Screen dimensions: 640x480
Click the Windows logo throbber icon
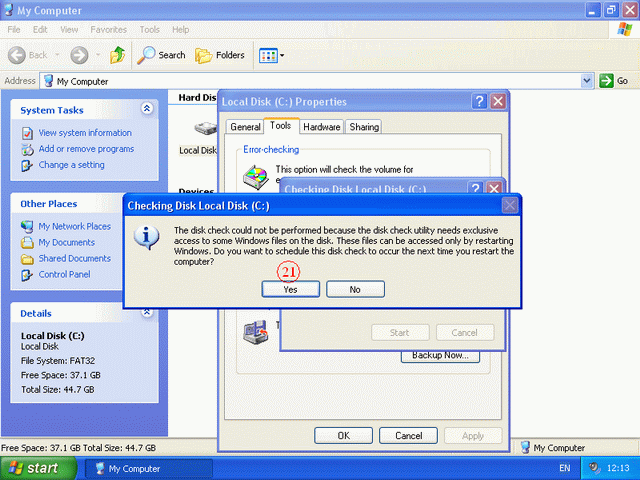(624, 29)
